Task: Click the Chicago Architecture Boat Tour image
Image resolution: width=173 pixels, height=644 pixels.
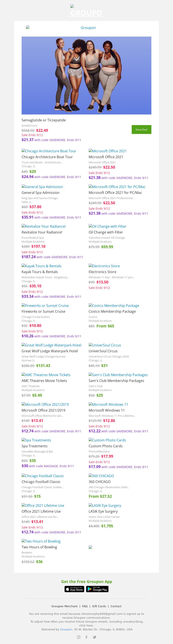Action: (x=49, y=151)
